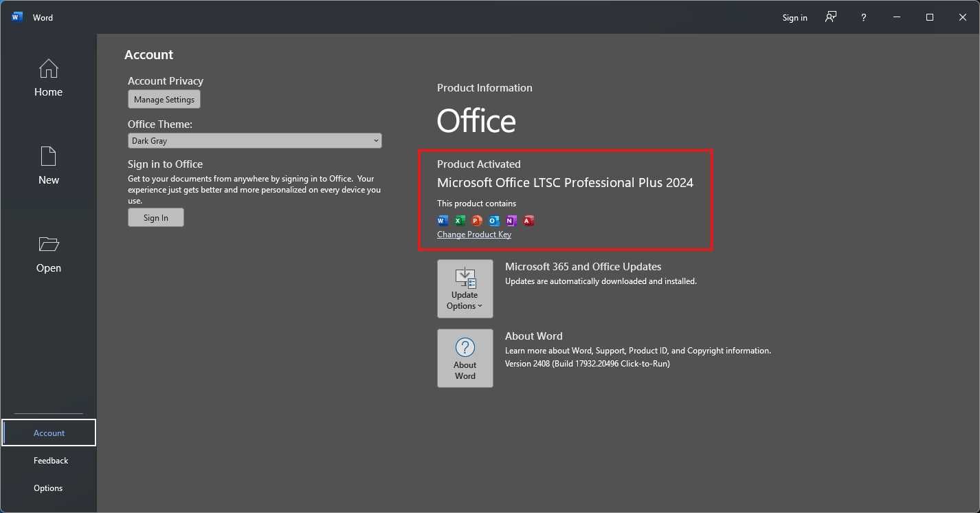Click the Product Information heading
The image size is (980, 513).
click(x=485, y=87)
